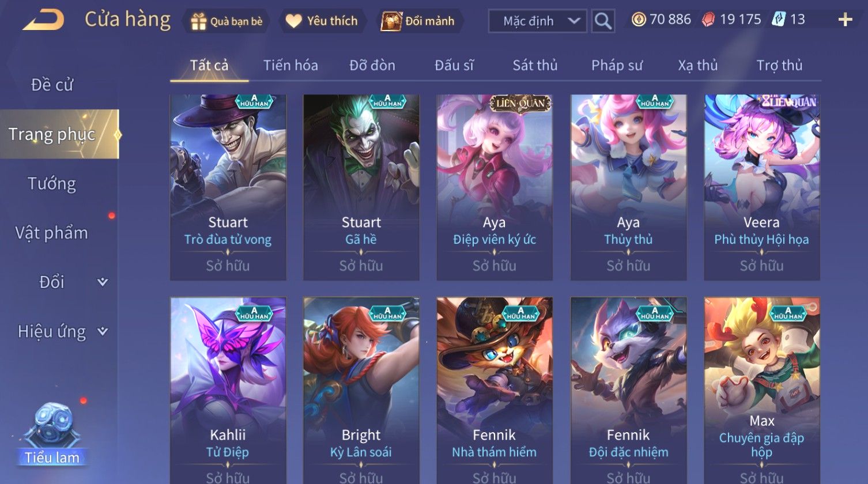868x484 pixels.
Task: Switch to the Pháp sư tab
Action: tap(617, 65)
